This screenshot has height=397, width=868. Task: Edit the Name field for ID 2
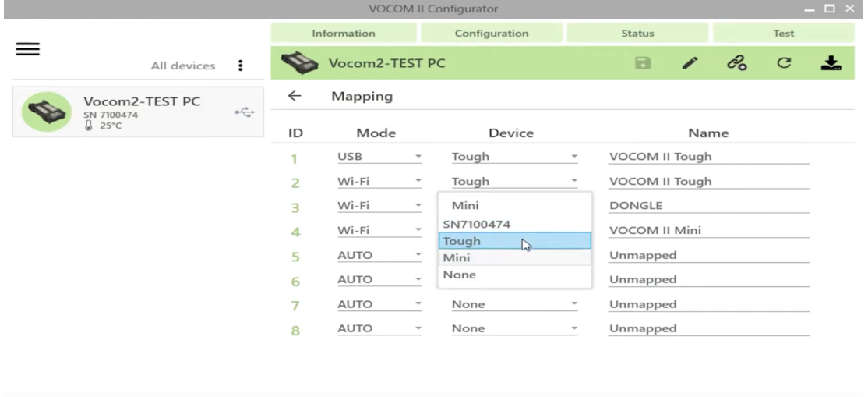click(708, 181)
